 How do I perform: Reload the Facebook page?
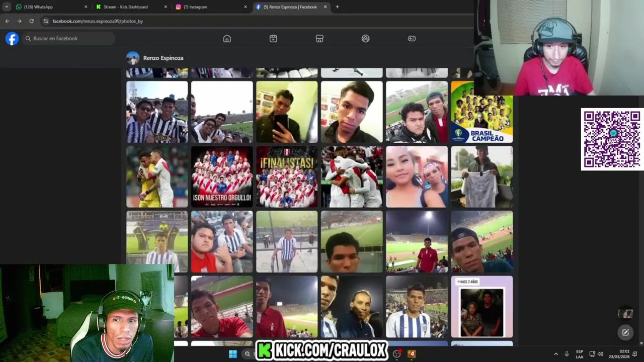click(x=31, y=21)
